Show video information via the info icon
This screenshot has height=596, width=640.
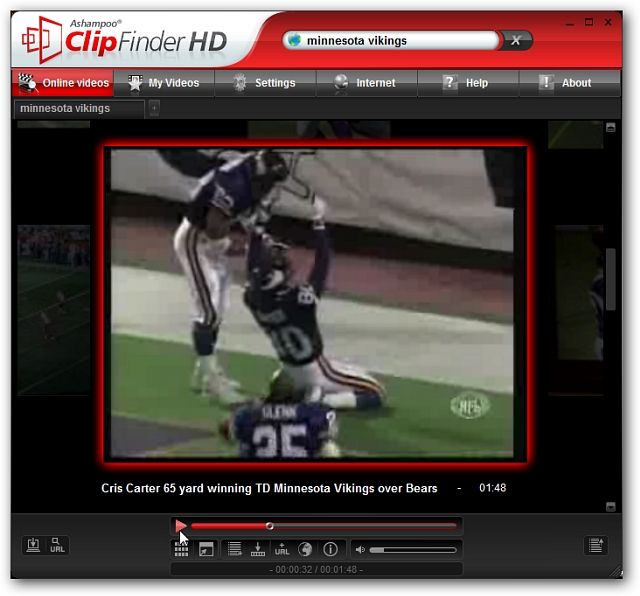pyautogui.click(x=330, y=549)
